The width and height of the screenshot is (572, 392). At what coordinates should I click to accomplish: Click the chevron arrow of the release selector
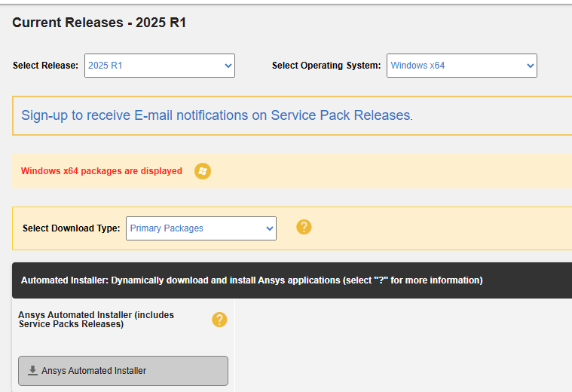click(x=228, y=66)
